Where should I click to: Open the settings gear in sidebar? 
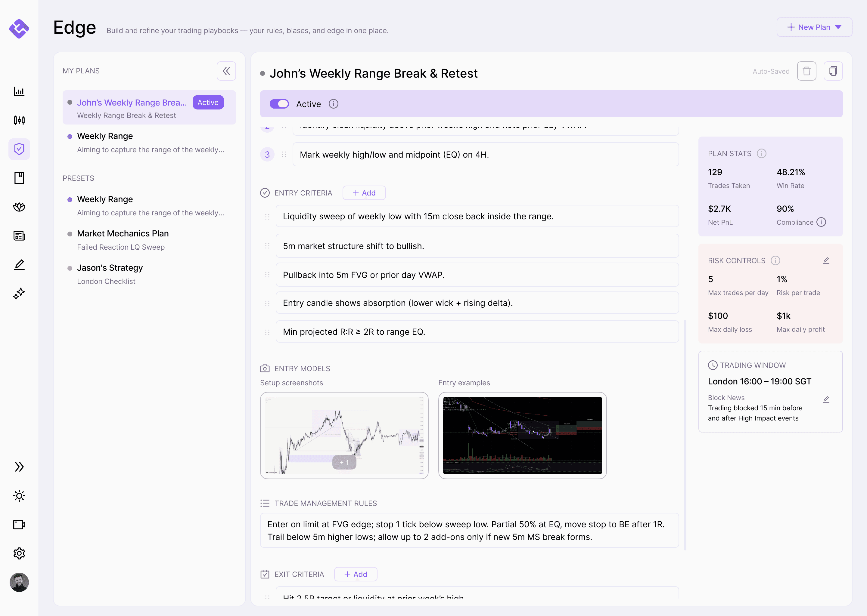[x=19, y=553]
